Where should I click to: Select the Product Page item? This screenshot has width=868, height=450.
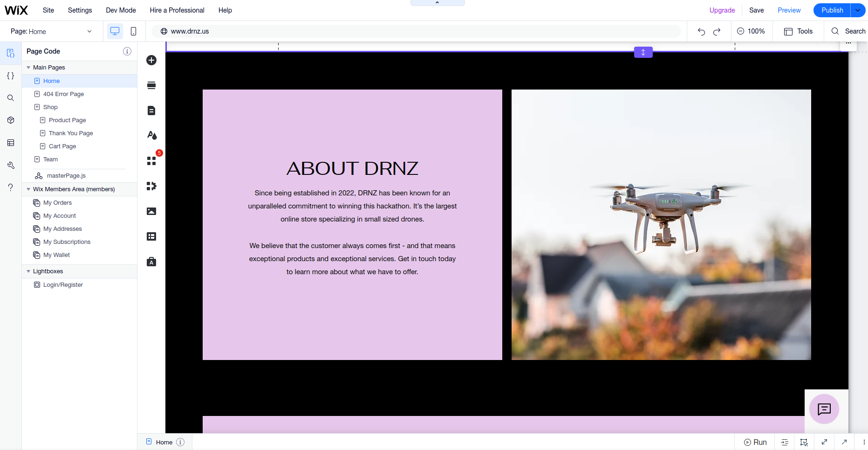(80, 120)
